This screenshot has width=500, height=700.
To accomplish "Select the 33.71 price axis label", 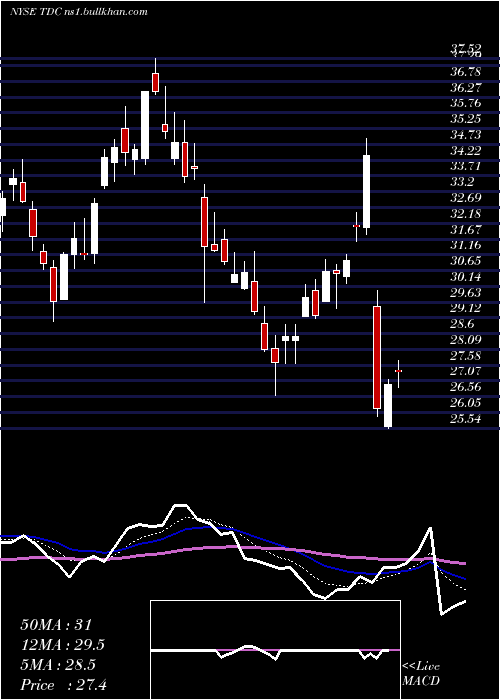I will tap(466, 166).
